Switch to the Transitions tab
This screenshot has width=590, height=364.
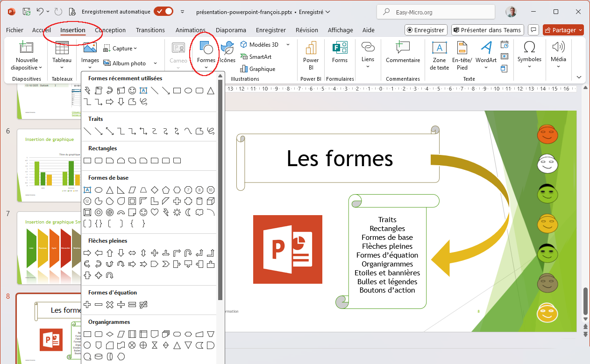point(150,30)
